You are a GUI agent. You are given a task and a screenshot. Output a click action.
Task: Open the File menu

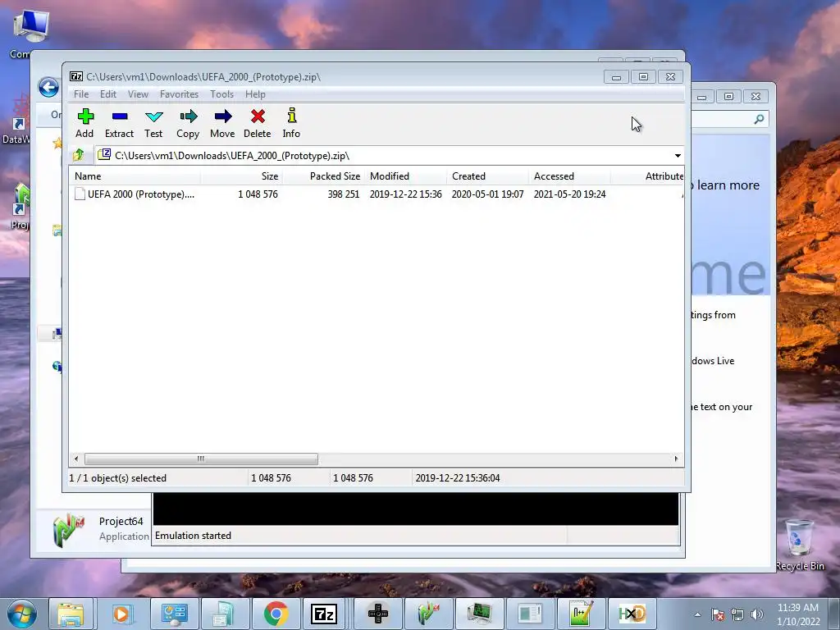(x=81, y=94)
